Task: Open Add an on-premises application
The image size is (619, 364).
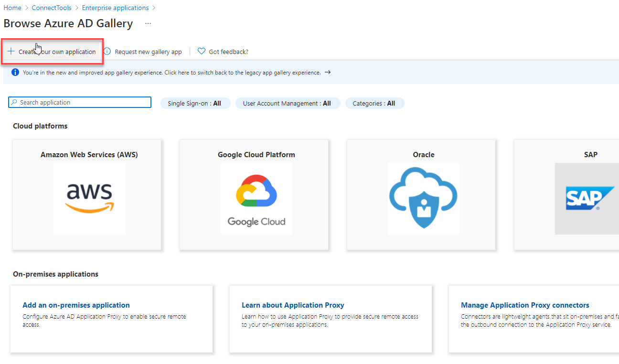Action: [x=76, y=305]
